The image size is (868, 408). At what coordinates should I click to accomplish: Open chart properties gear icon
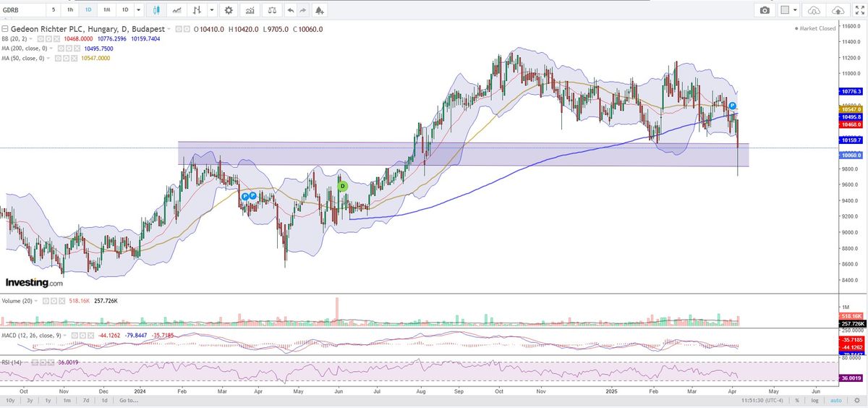pos(229,10)
